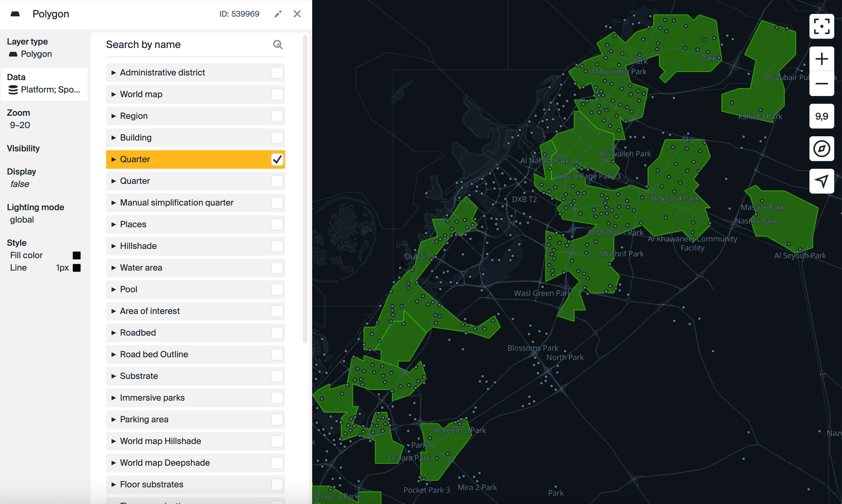Click the compass orientation icon
Image resolution: width=842 pixels, height=504 pixels.
click(x=821, y=149)
